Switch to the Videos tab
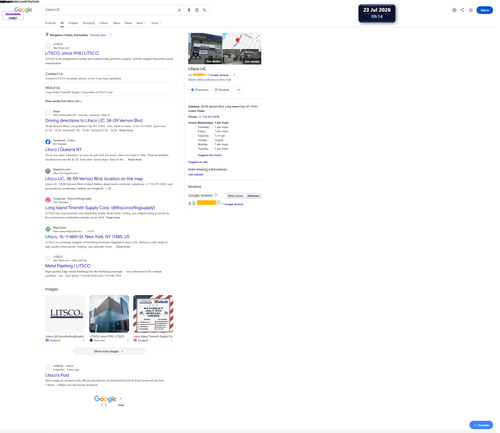Viewport: 500px width, 433px height. tap(104, 23)
